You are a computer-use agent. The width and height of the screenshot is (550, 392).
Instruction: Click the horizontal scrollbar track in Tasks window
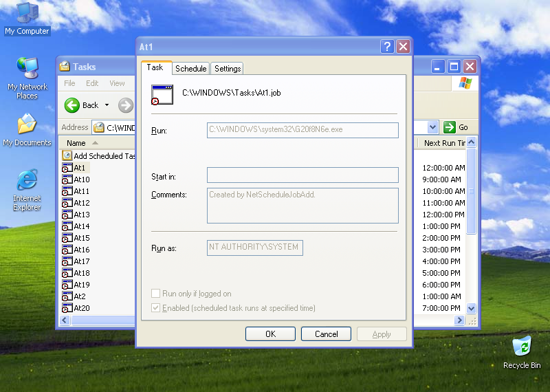[102, 320]
